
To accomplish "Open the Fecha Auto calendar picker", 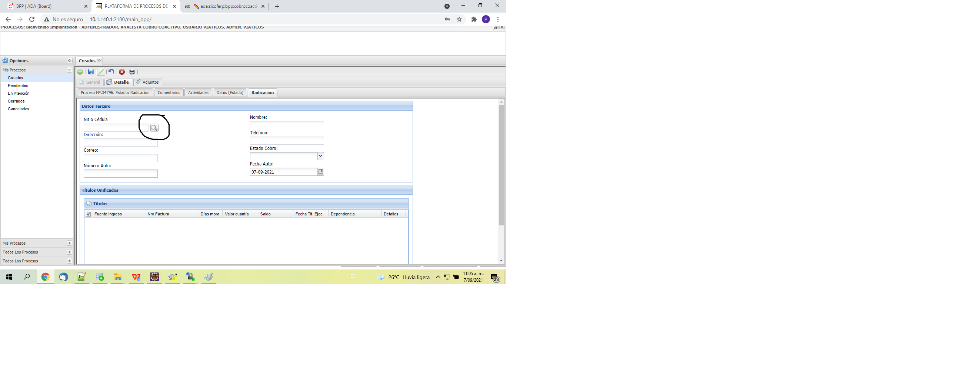I will pos(321,172).
